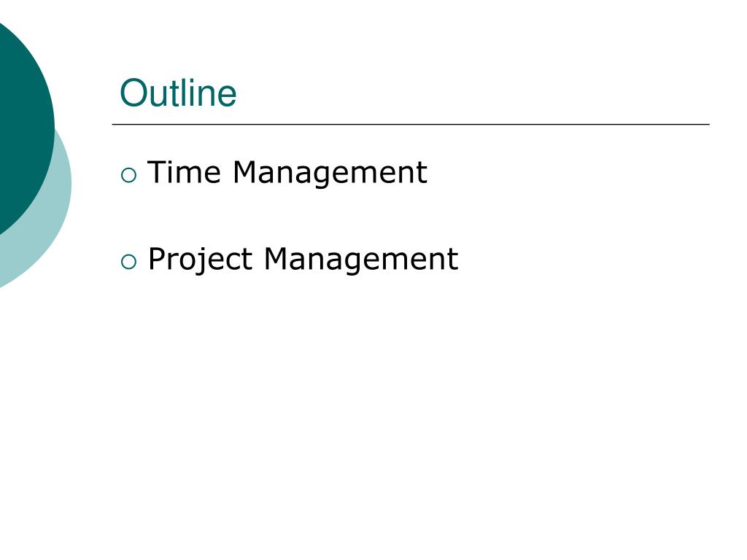Image resolution: width=747 pixels, height=560 pixels.
Task: Click the gap between the two bullets
Action: [287, 217]
